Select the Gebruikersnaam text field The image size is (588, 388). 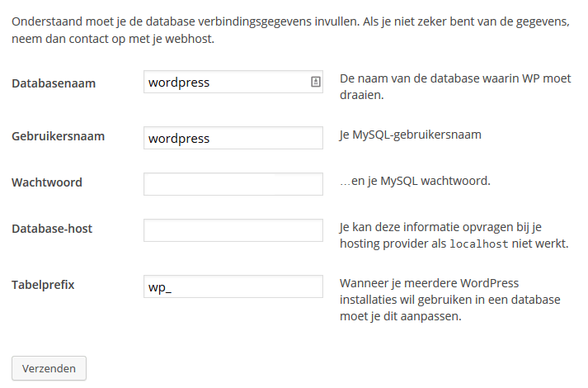click(233, 138)
